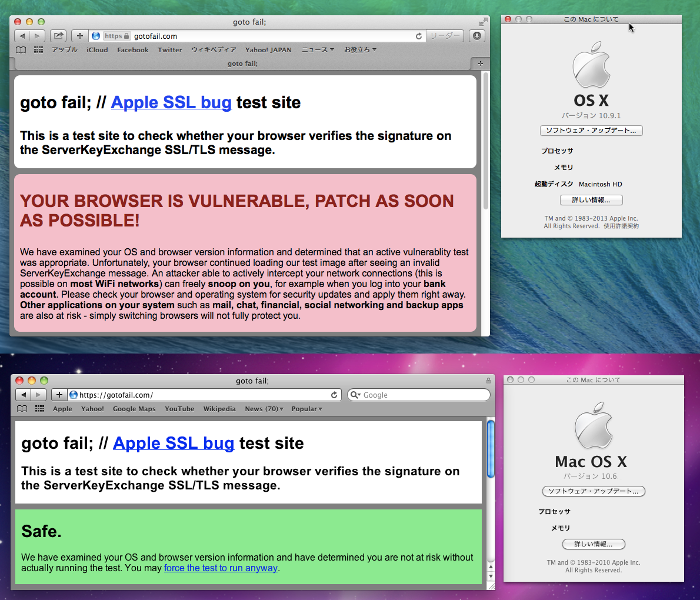
Task: Click the Google search field
Action: pyautogui.click(x=419, y=395)
